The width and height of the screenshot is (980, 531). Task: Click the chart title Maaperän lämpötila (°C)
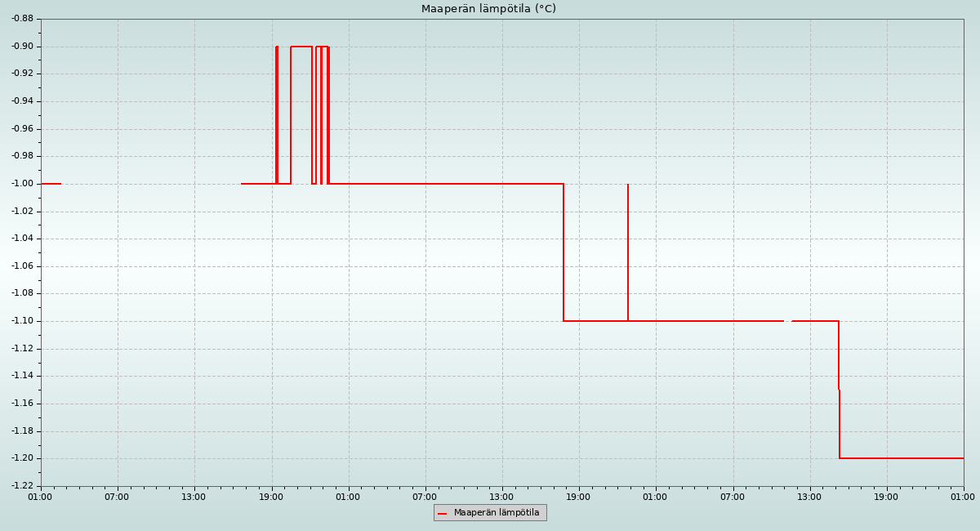pyautogui.click(x=488, y=9)
